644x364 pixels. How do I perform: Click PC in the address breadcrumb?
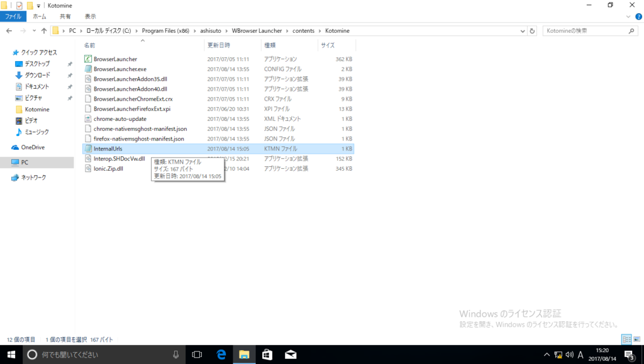72,31
